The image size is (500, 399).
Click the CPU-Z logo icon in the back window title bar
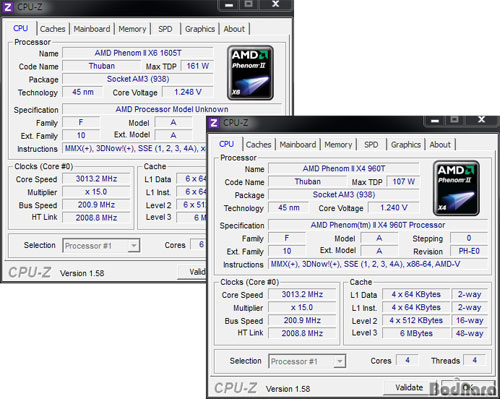click(8, 7)
